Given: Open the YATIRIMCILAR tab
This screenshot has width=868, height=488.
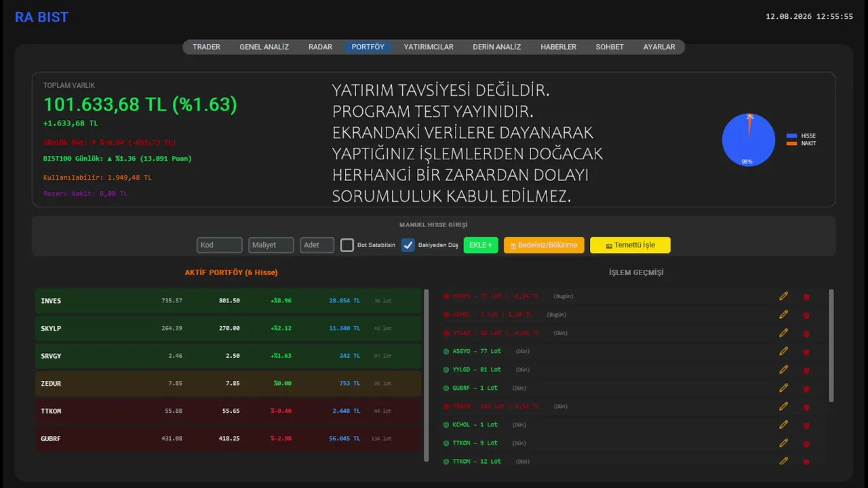Looking at the screenshot, I should [429, 47].
